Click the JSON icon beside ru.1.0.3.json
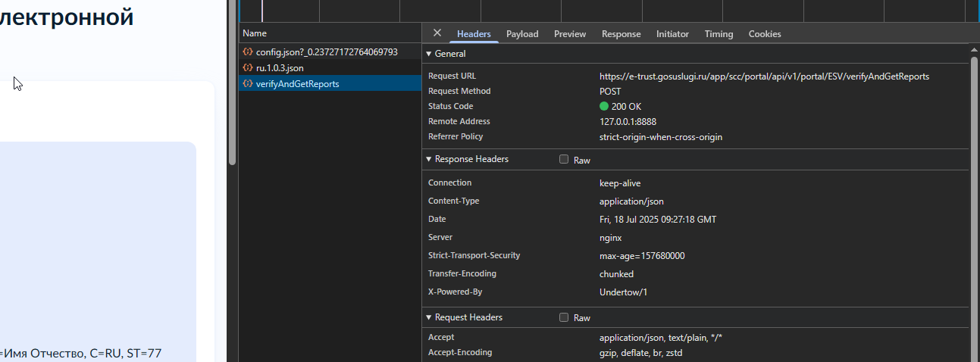 247,68
